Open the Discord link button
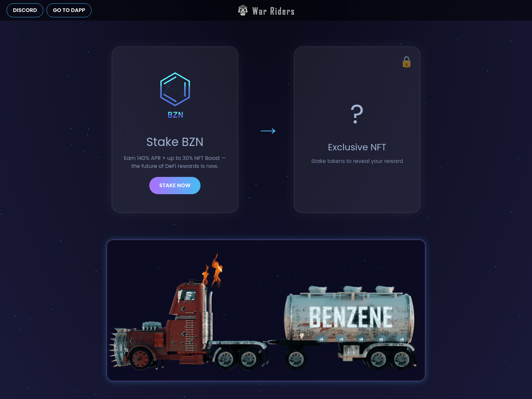The image size is (532, 399). pyautogui.click(x=25, y=10)
